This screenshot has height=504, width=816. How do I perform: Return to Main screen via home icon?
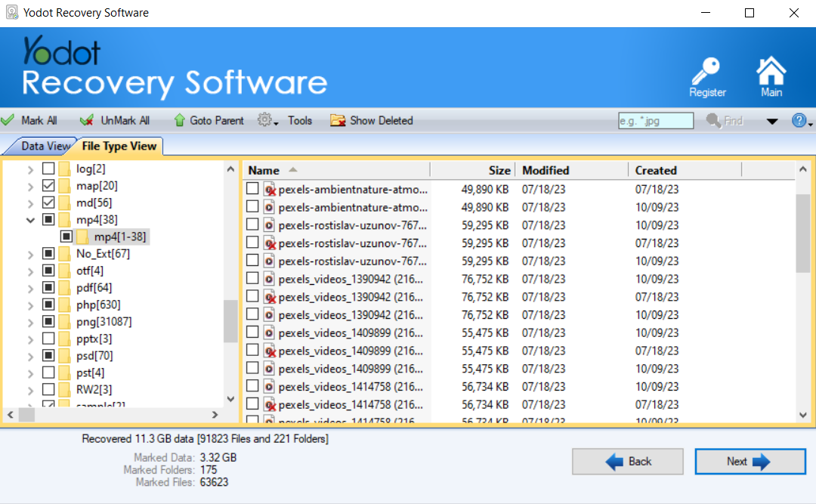click(x=771, y=70)
